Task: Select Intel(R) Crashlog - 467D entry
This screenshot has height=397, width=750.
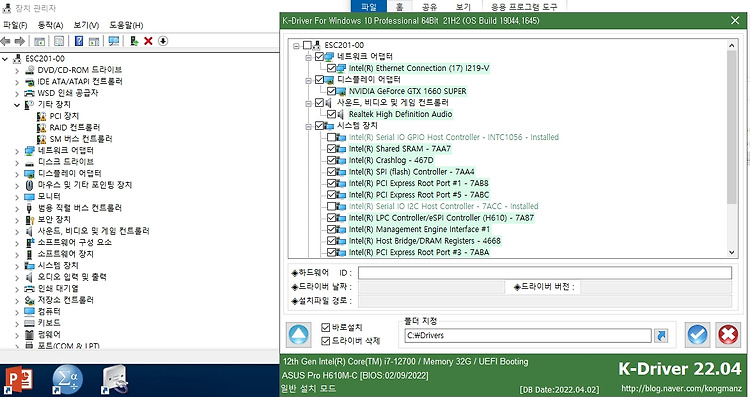Action: tap(391, 160)
